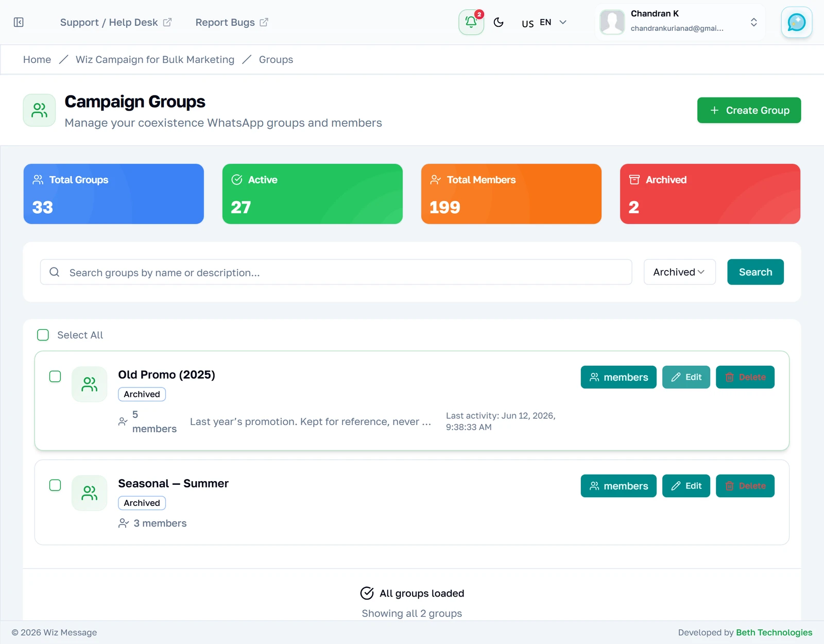The height and width of the screenshot is (644, 824).
Task: Open the chat assistant bubble icon
Action: (797, 22)
